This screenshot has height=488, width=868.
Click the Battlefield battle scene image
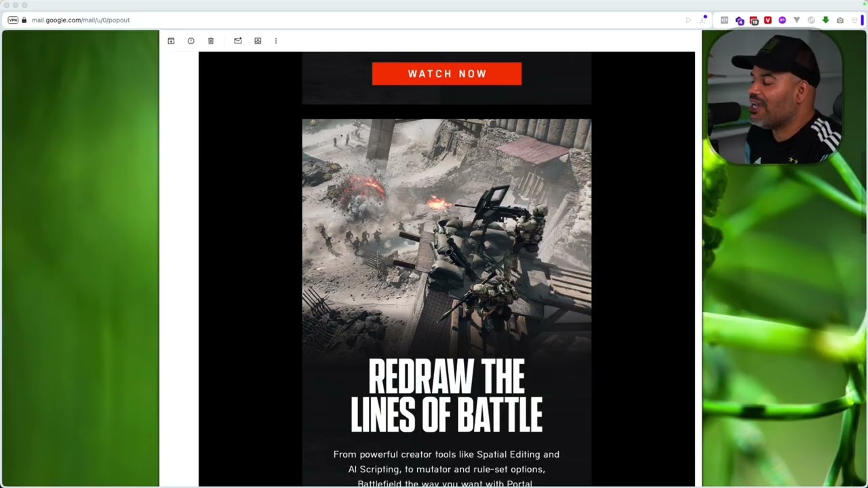(447, 237)
